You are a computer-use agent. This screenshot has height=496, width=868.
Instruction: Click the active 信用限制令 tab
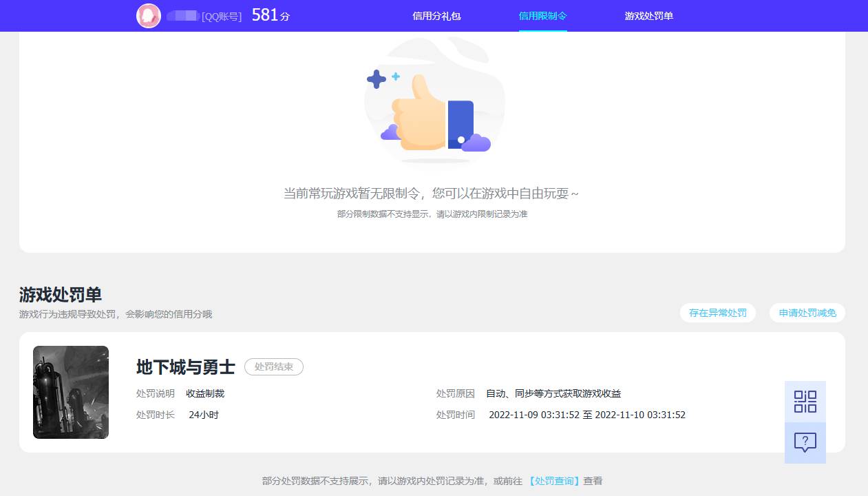(x=543, y=15)
